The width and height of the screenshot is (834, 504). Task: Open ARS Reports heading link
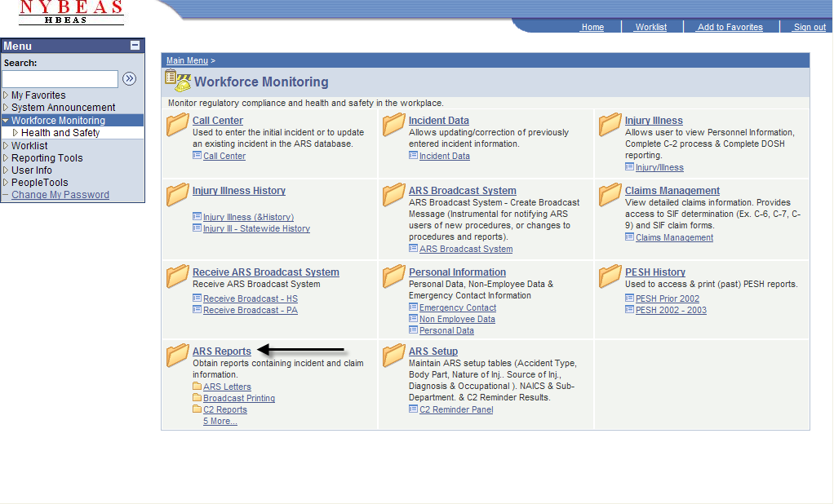point(222,351)
